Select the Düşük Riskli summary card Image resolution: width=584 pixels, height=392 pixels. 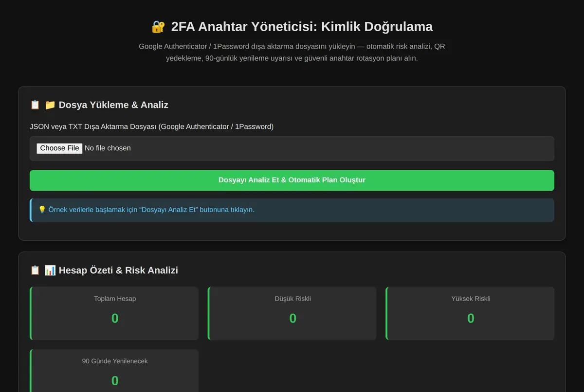(x=292, y=313)
